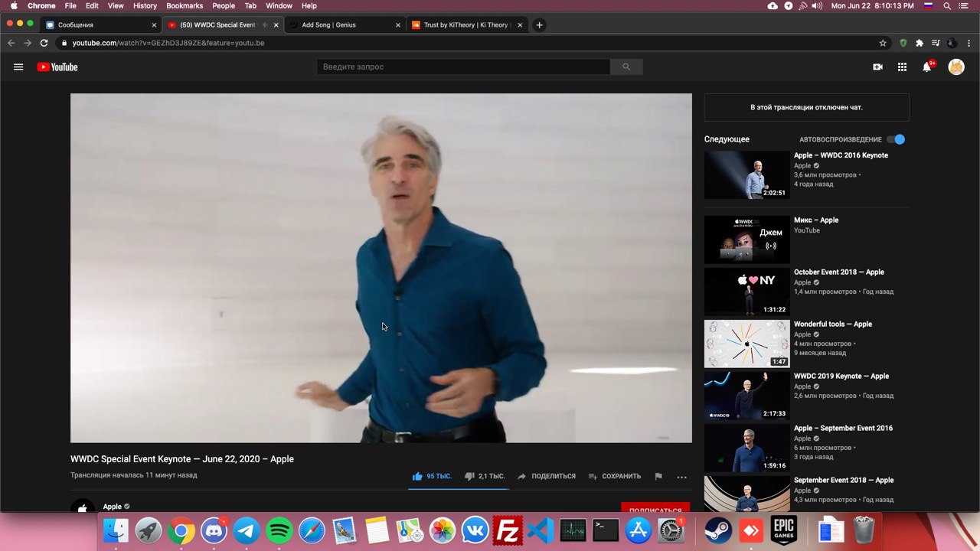Switch to the Сообщения tab
980x551 pixels.
pos(101,24)
